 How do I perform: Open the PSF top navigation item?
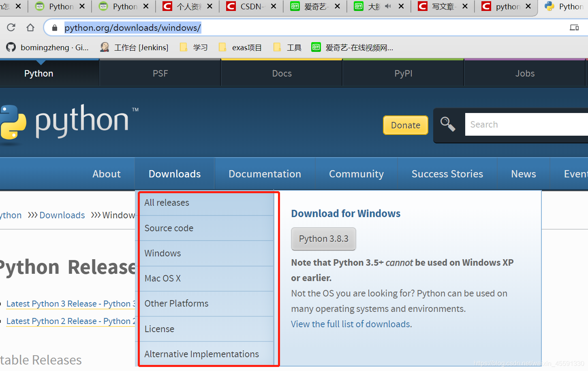click(x=160, y=73)
